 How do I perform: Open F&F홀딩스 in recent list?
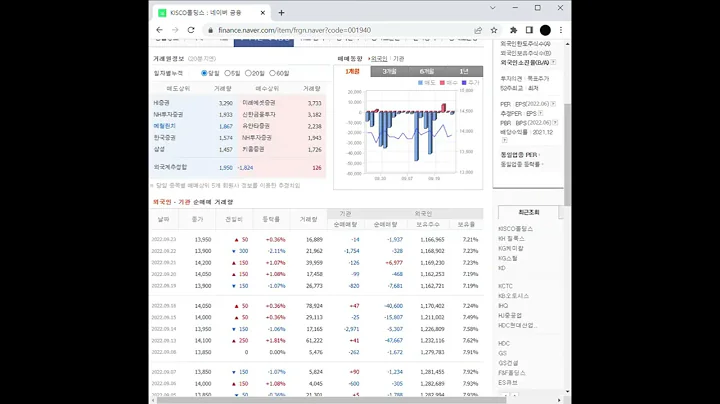tap(512, 373)
